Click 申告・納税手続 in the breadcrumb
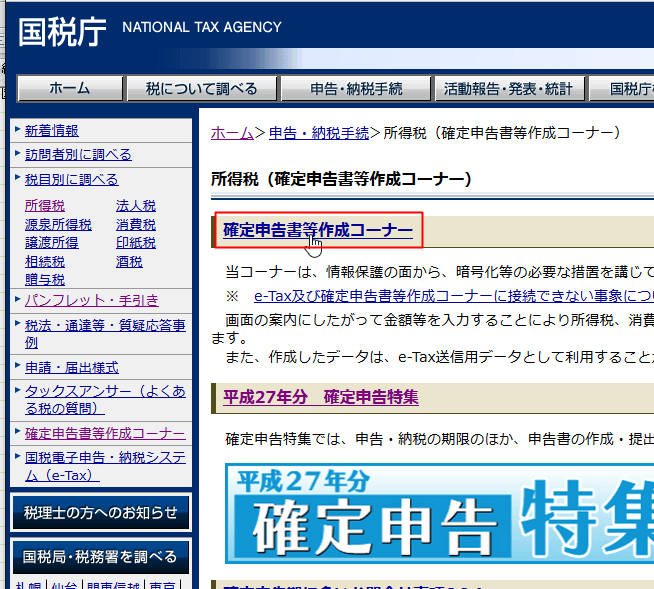Screen dimensions: 654x589 [319, 133]
